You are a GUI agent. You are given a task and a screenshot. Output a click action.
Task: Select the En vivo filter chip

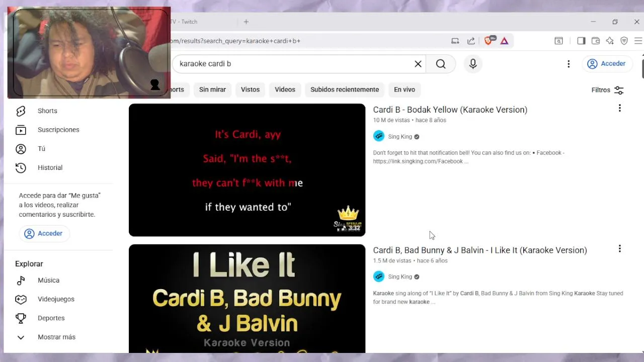[x=405, y=89]
